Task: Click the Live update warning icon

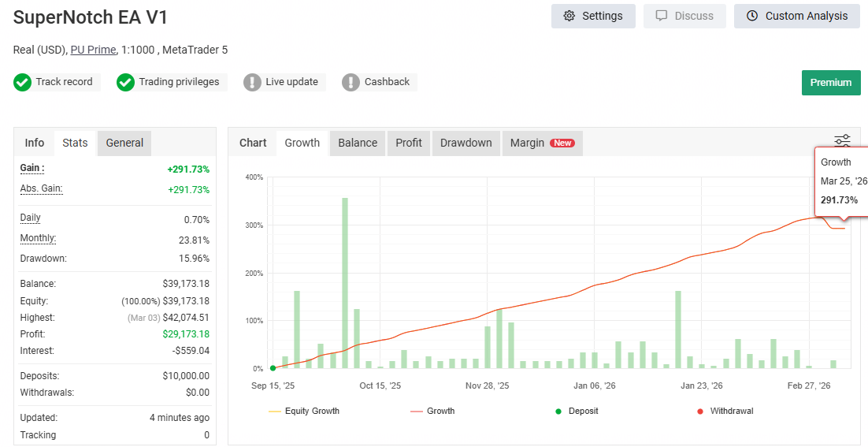Action: click(x=252, y=82)
